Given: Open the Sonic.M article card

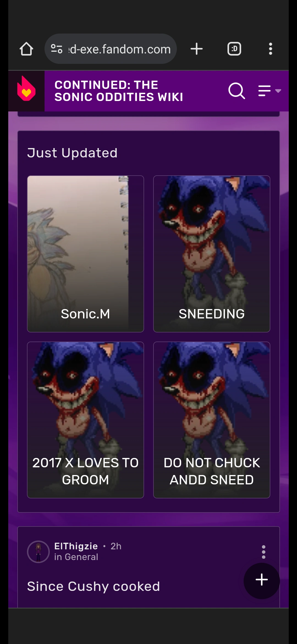Looking at the screenshot, I should [x=86, y=254].
